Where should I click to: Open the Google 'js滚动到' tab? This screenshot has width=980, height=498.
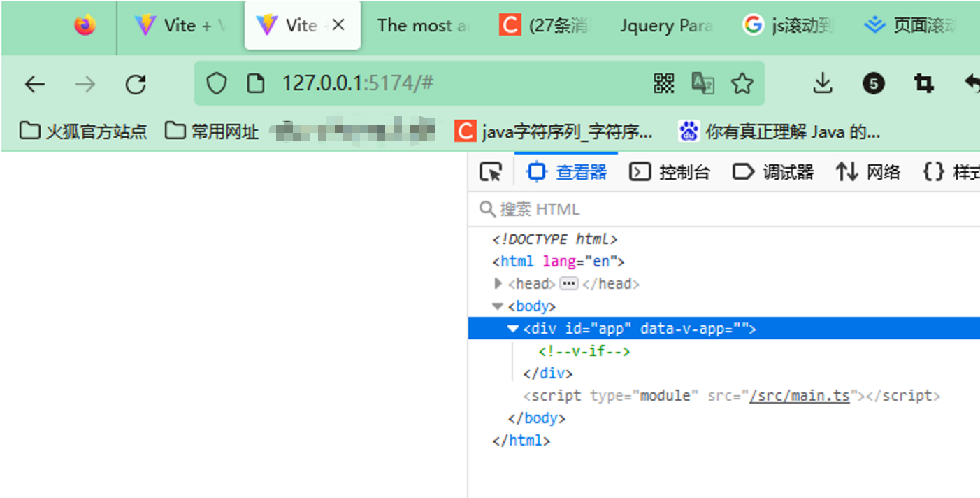[x=788, y=26]
